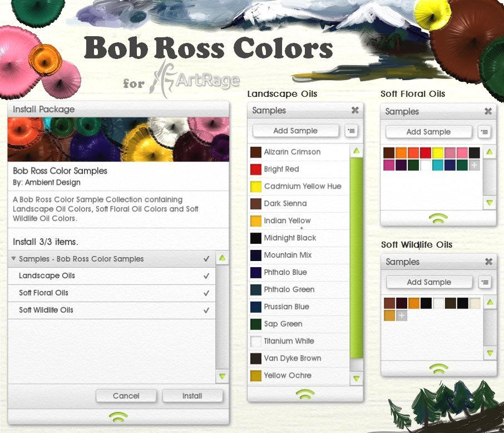Select the Phthalo Green color sample

[299, 289]
